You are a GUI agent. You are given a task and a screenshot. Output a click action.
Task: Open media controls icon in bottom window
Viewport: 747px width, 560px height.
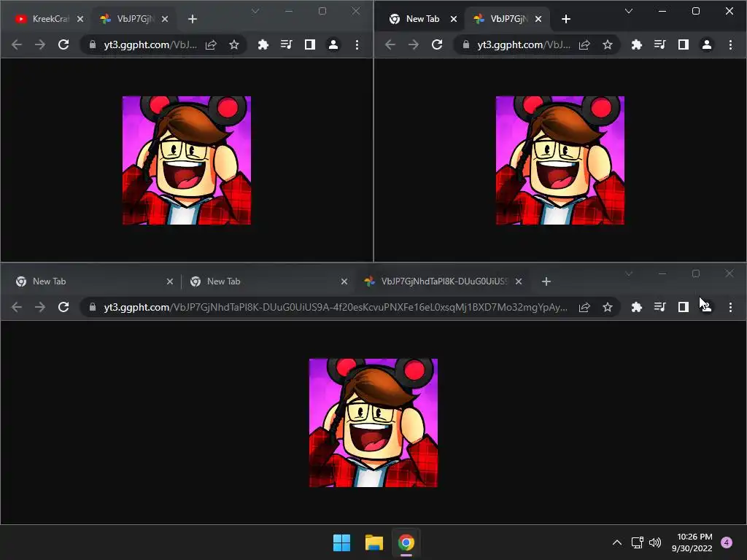[659, 307]
